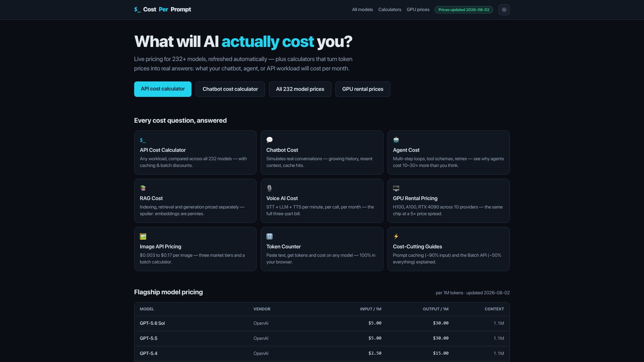Launch the API cost calculator button

pos(163,89)
